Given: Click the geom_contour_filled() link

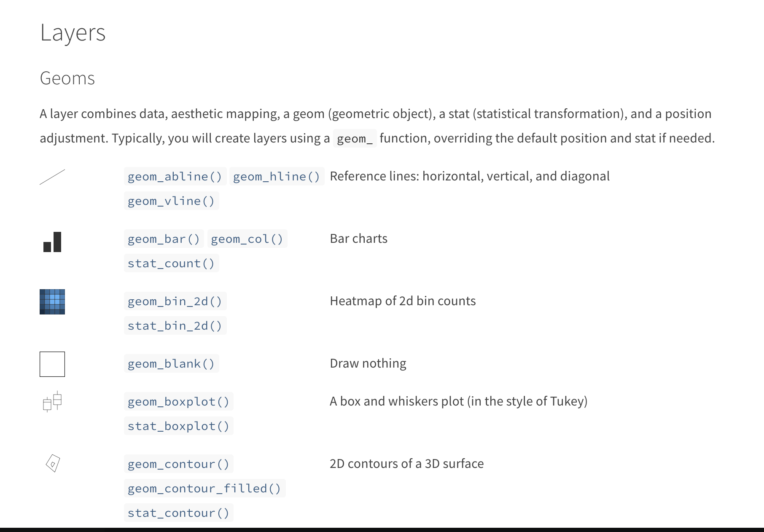Looking at the screenshot, I should click(204, 489).
